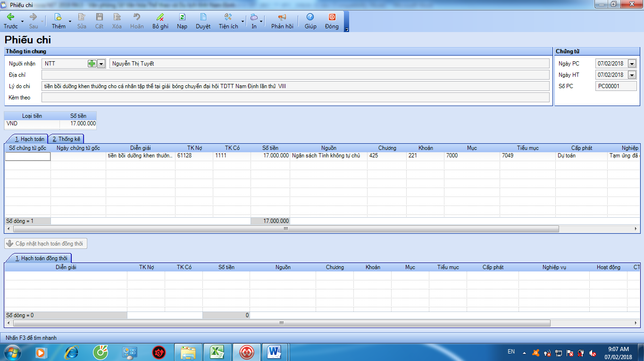Click the Hoãn undo icon
The height and width of the screenshot is (361, 644).
[x=137, y=17]
